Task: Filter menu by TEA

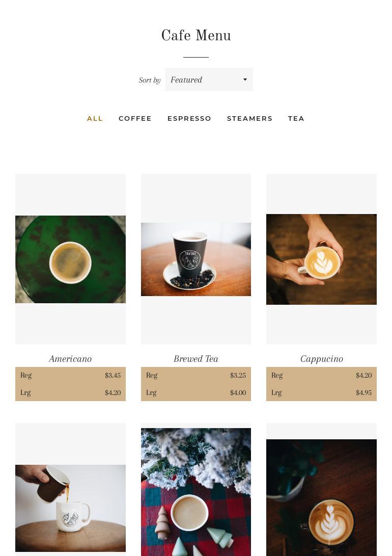Action: point(296,118)
